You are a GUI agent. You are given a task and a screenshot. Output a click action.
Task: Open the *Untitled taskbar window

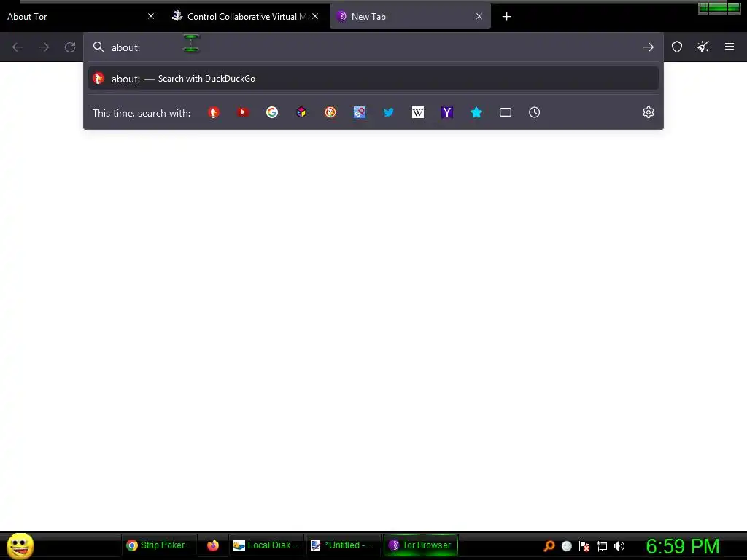pyautogui.click(x=343, y=545)
